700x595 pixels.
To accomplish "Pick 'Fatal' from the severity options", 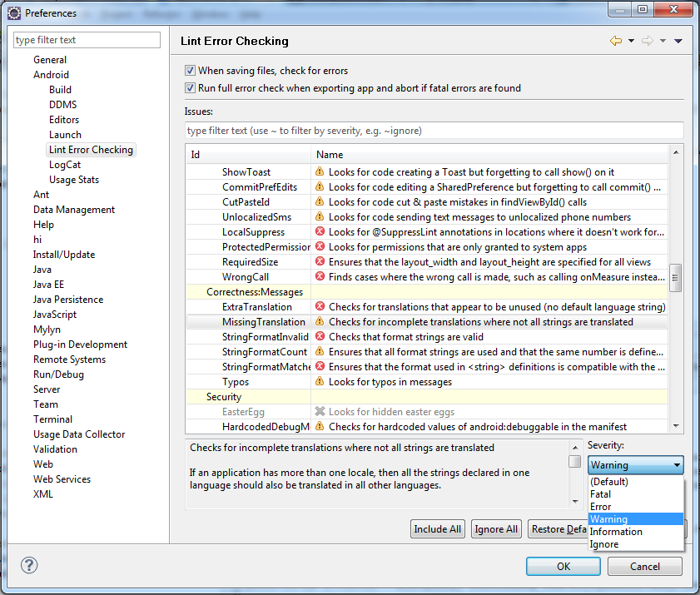I will tap(599, 494).
